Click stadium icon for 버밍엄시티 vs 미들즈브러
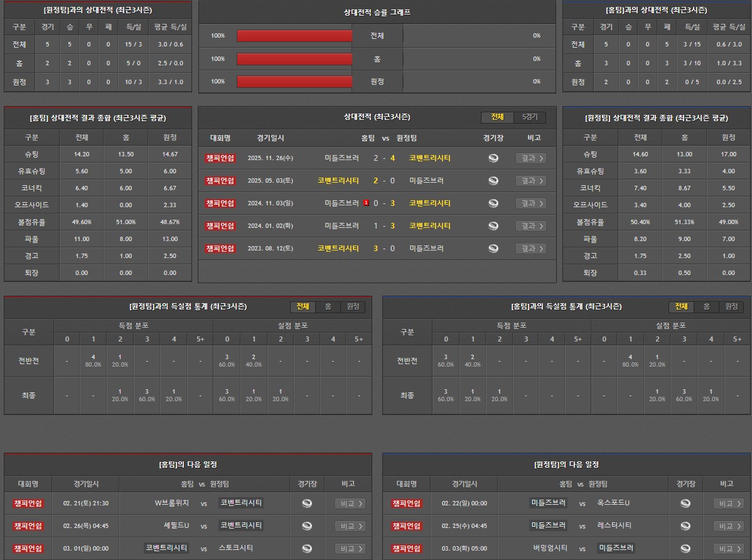This screenshot has height=560, width=752. pos(685,549)
